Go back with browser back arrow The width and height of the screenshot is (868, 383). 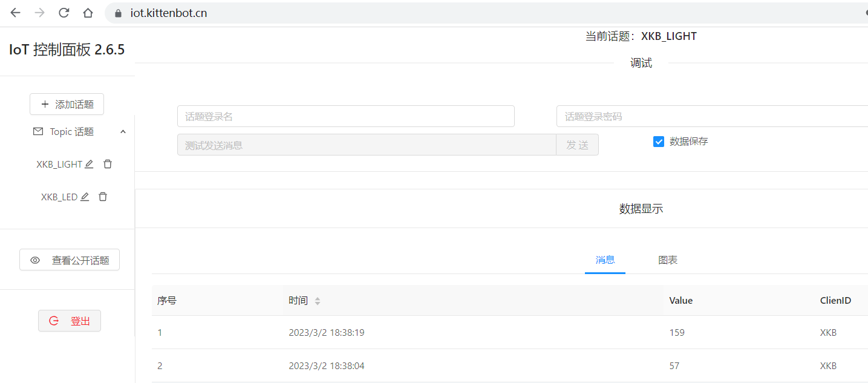15,13
